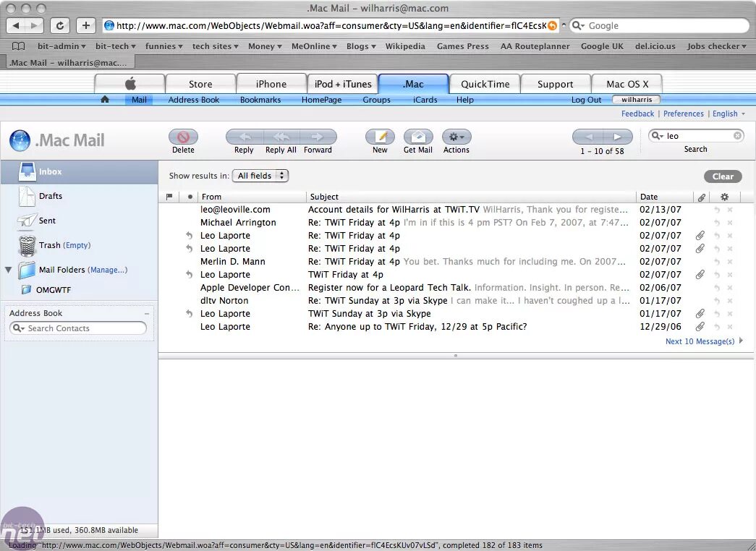The height and width of the screenshot is (551, 756).
Task: Click the Log Out link
Action: coord(586,100)
